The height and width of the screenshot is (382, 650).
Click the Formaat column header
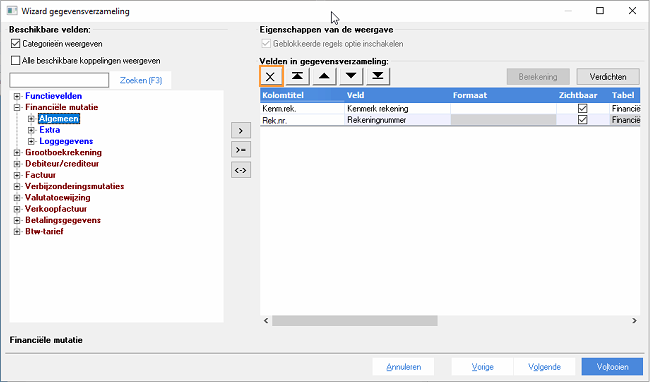pyautogui.click(x=504, y=95)
